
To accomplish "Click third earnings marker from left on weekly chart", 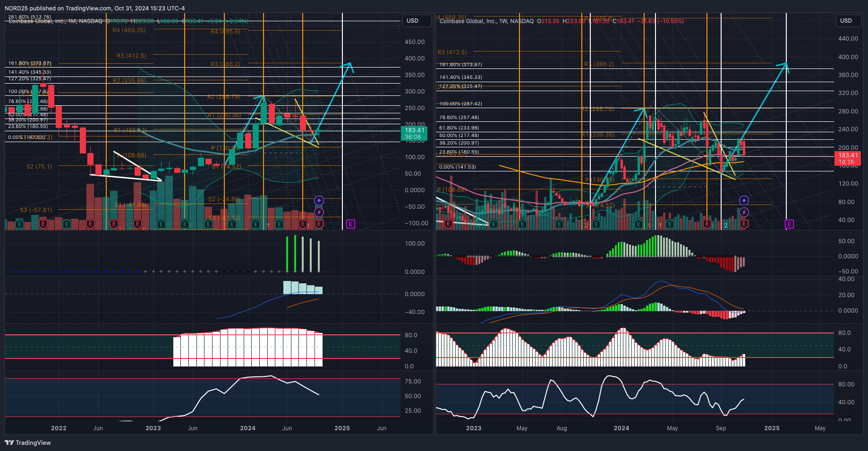I will tap(522, 224).
